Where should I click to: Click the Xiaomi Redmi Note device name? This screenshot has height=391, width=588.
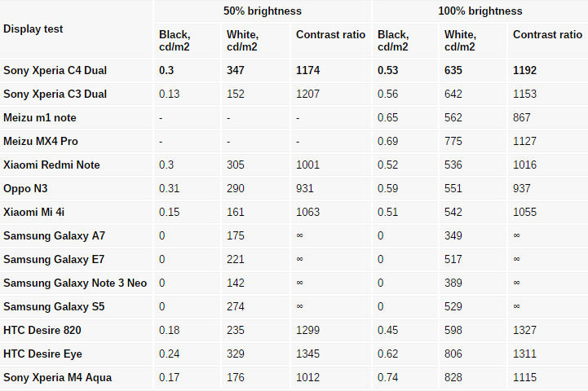[51, 165]
